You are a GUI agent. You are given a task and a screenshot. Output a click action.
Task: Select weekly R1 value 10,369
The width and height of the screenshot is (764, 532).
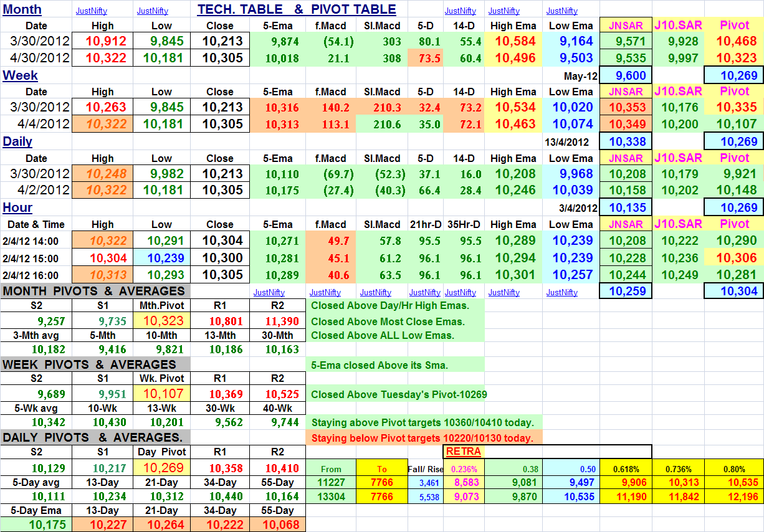[219, 394]
